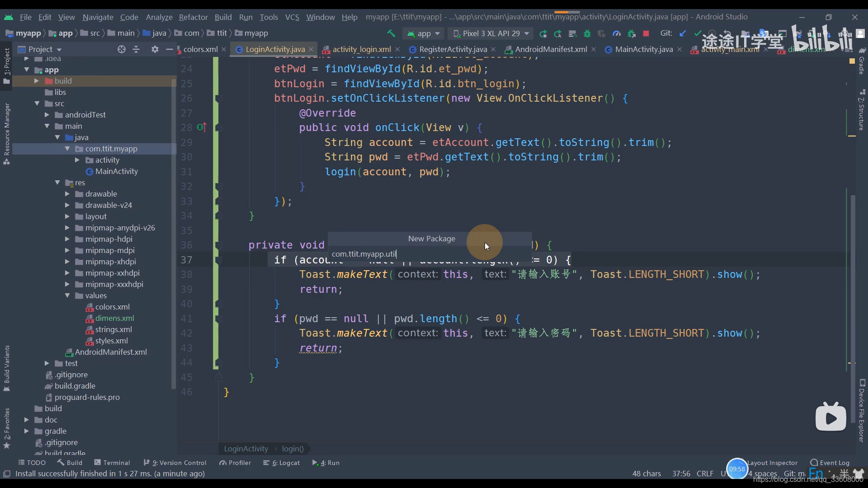Click Attach Debugger to Android Process icon

click(632, 33)
